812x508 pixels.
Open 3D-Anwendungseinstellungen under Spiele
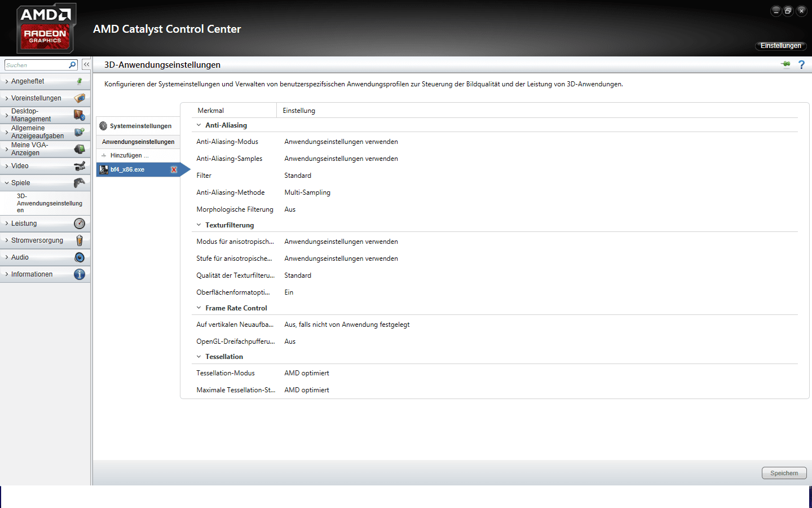point(50,203)
